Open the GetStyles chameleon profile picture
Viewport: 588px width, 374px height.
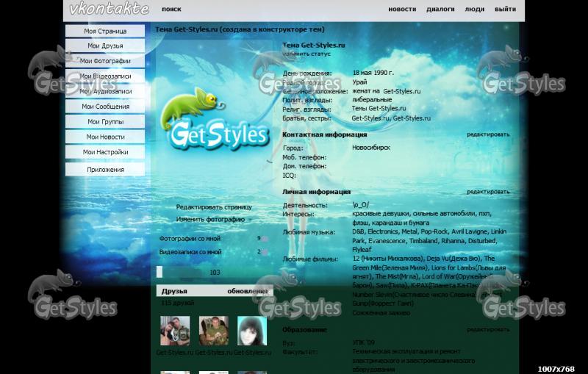(x=215, y=119)
